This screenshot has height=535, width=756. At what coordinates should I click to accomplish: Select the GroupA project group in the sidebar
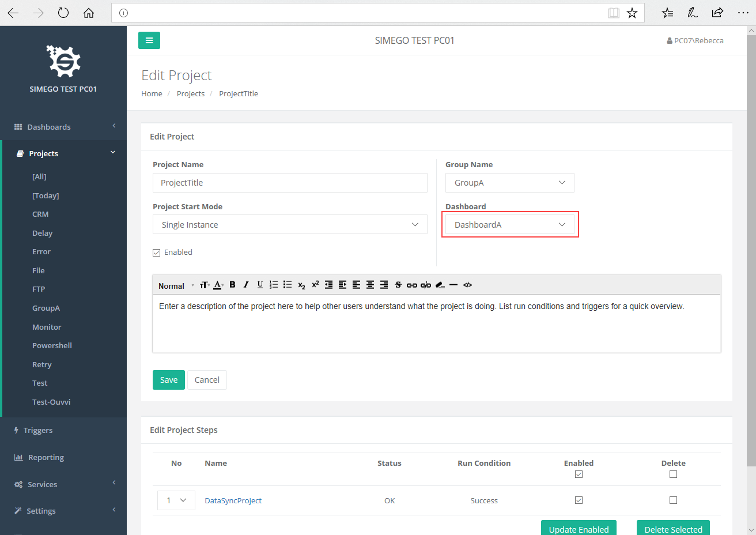point(46,308)
